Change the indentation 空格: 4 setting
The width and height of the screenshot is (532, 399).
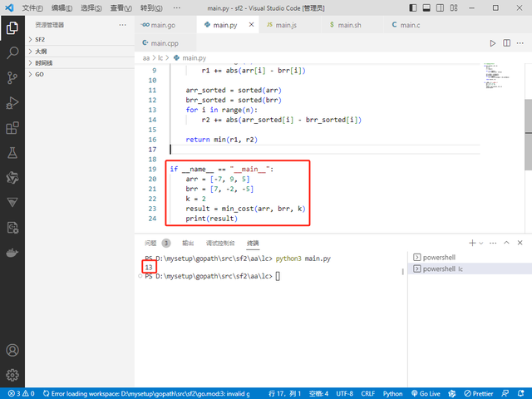[x=318, y=393]
